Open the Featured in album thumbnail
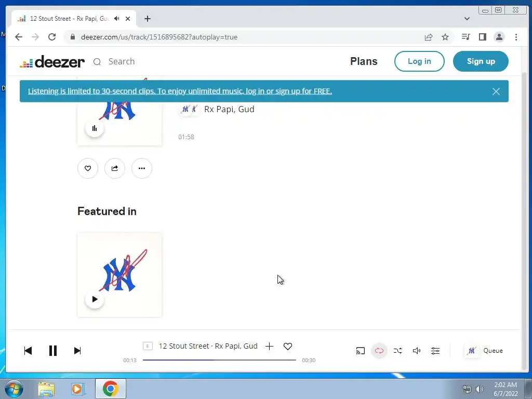The height and width of the screenshot is (399, 532). coord(119,275)
